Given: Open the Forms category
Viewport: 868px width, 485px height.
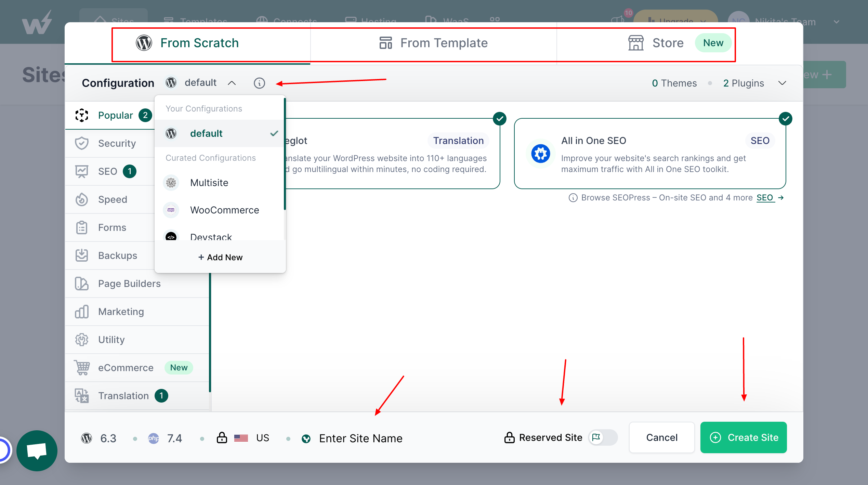Looking at the screenshot, I should pyautogui.click(x=112, y=227).
